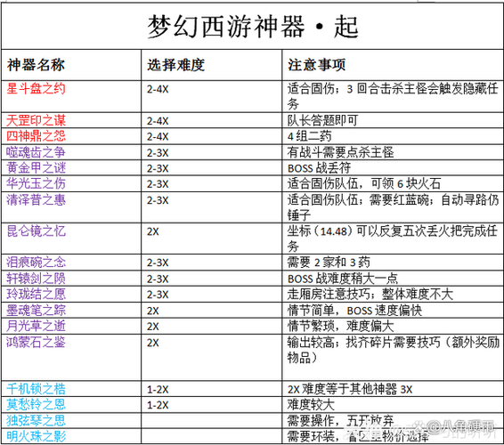This screenshot has height=445, width=504.
Task: Click the note 需要操作，五开放弃
Action: point(340,421)
